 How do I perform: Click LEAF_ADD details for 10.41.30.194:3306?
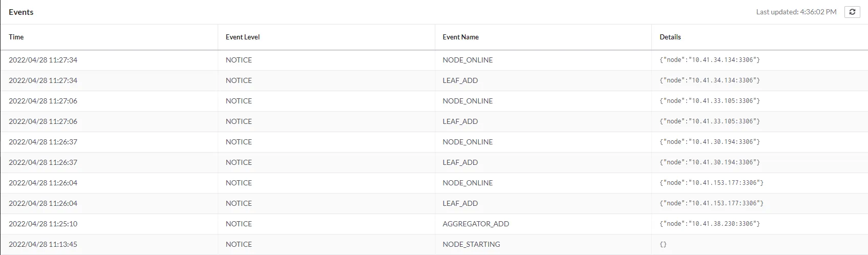(x=709, y=162)
